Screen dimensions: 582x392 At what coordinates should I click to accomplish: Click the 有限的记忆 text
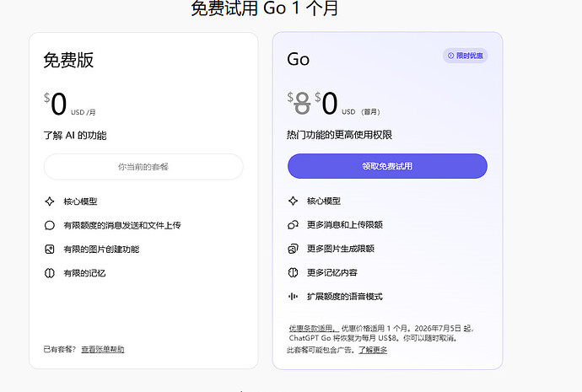84,273
